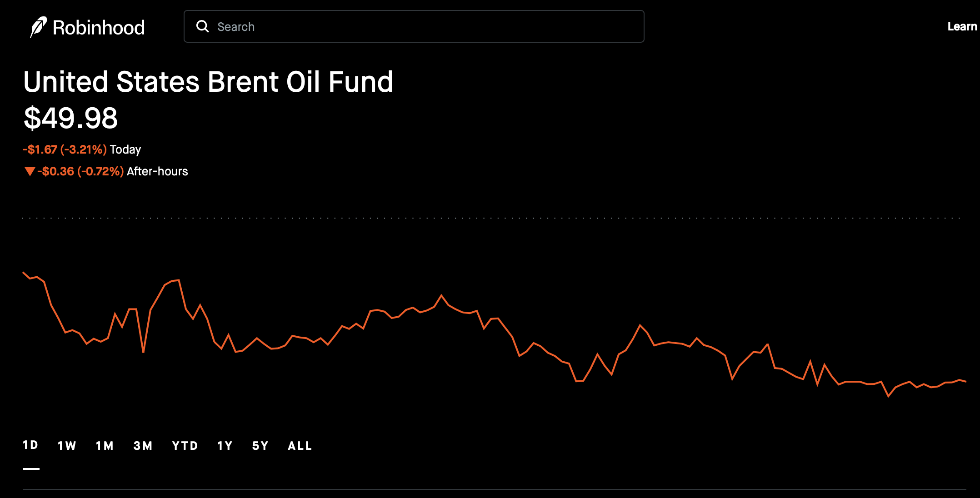980x498 pixels.
Task: Show the 5Y chart range
Action: [260, 446]
